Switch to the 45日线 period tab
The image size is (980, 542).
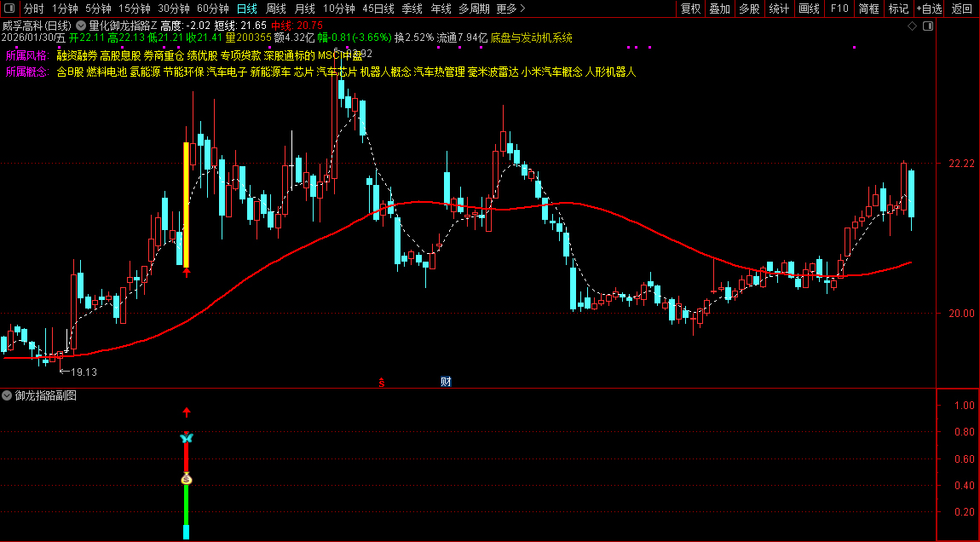point(378,9)
